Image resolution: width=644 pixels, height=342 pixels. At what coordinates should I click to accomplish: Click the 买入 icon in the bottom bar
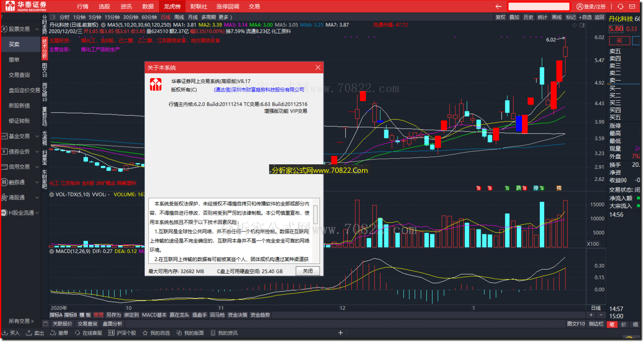11,333
